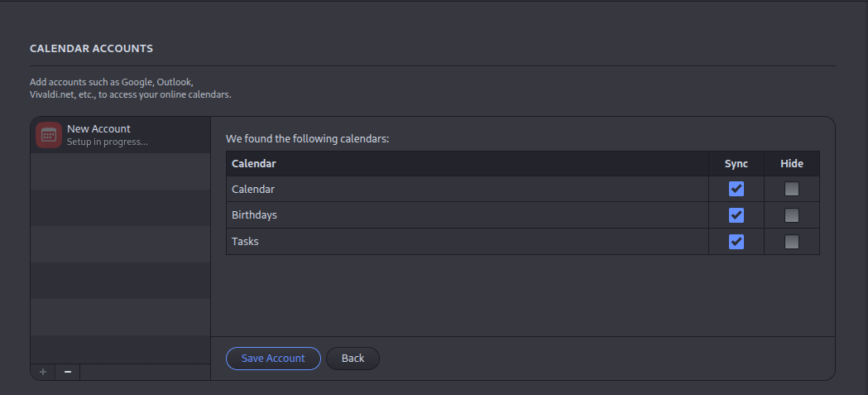Uncheck Sync for the Calendar row
868x395 pixels.
[736, 189]
